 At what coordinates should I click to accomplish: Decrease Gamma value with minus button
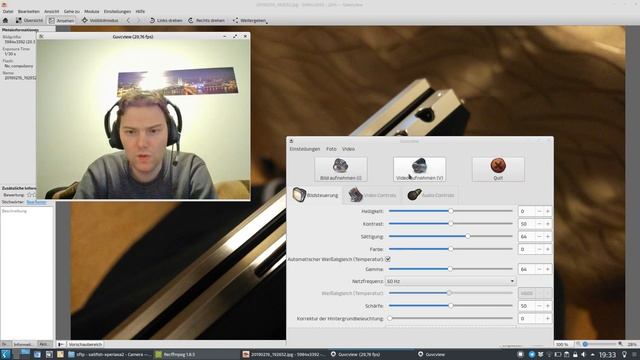[x=539, y=269]
